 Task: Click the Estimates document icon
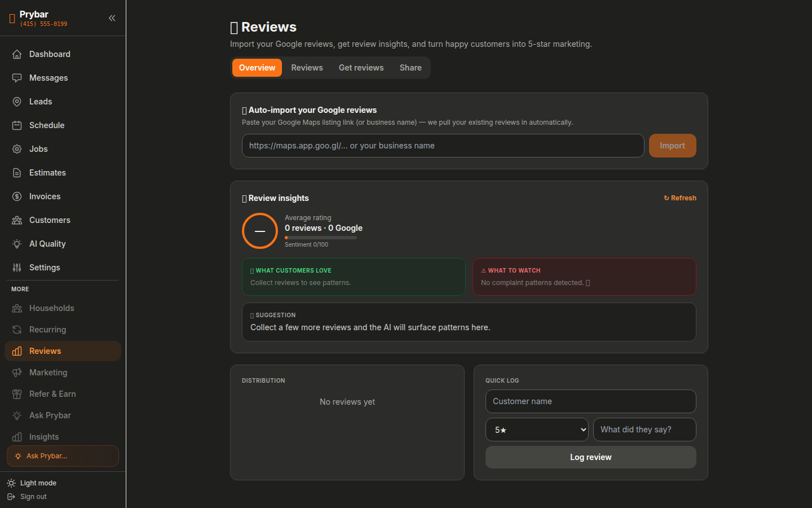[17, 173]
